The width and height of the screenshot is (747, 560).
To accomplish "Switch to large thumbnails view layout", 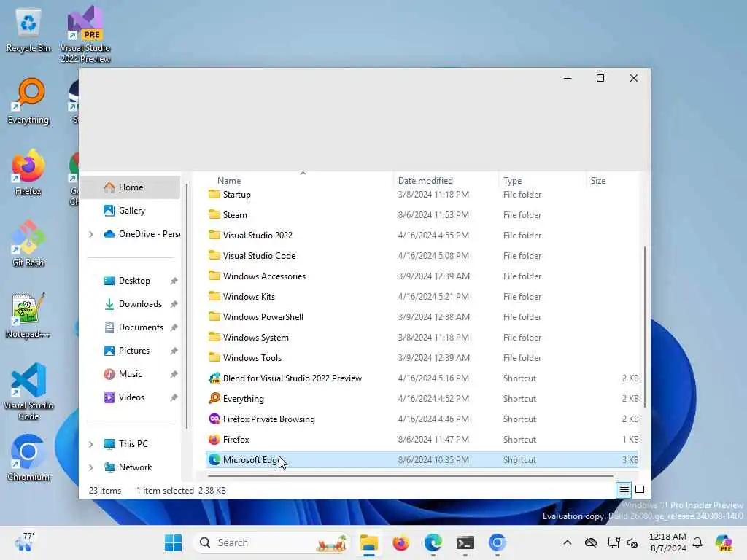I will point(640,490).
